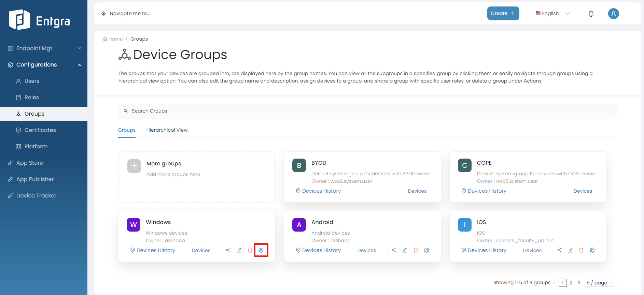644x295 pixels.
Task: Open iOS Devices History
Action: pyautogui.click(x=484, y=250)
